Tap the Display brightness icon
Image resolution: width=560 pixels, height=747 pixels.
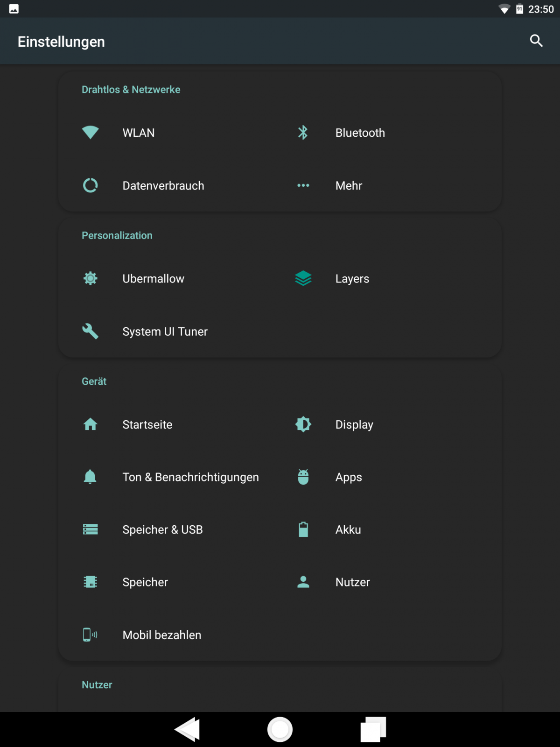(303, 424)
